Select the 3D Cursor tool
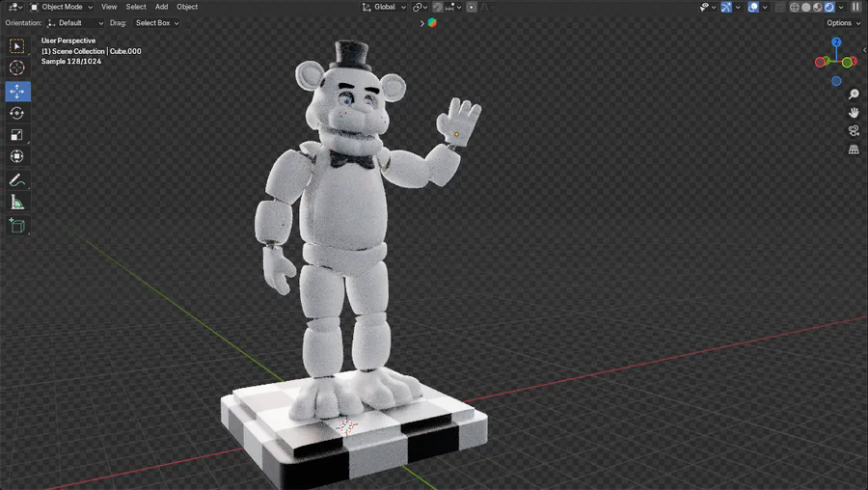Screen dimensions: 868x490 pos(17,68)
